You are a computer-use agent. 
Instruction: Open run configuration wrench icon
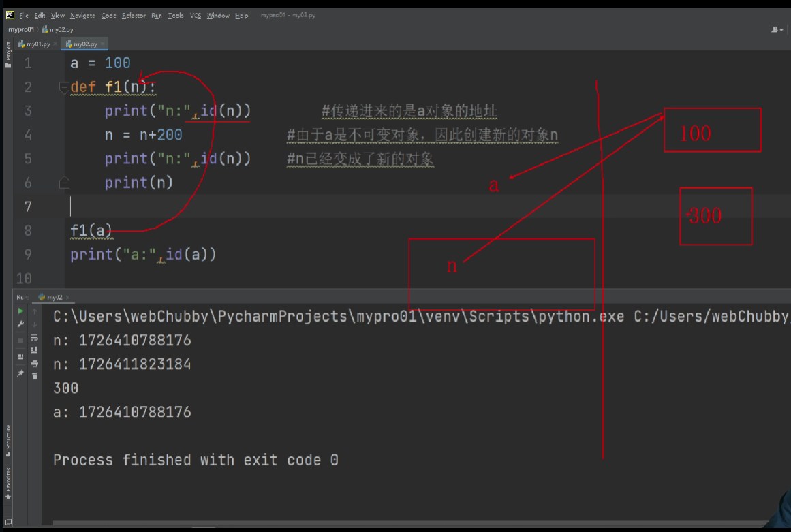point(20,324)
